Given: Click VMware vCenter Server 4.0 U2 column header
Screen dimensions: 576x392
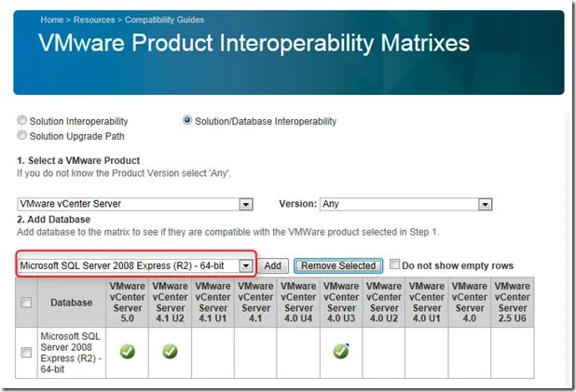Looking at the screenshot, I should (384, 303).
